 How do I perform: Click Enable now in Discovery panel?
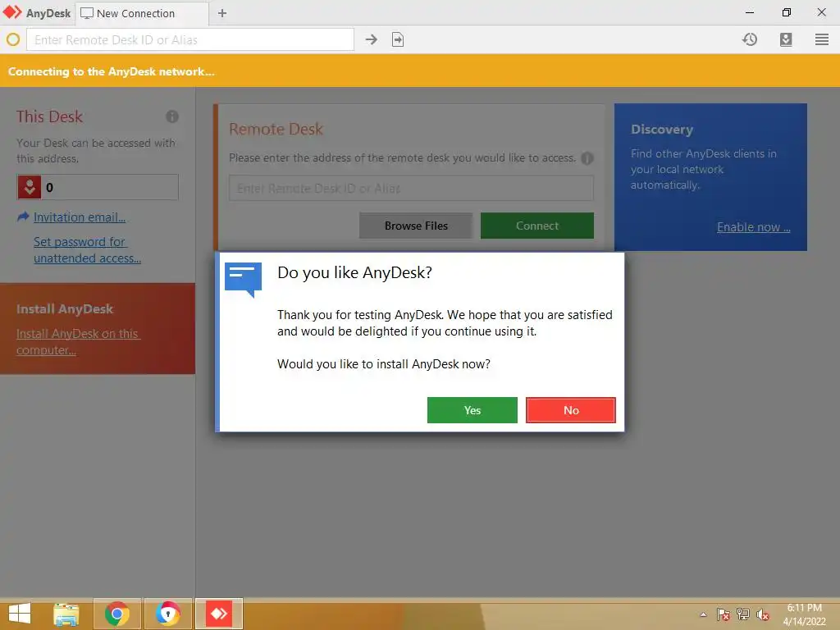[753, 227]
